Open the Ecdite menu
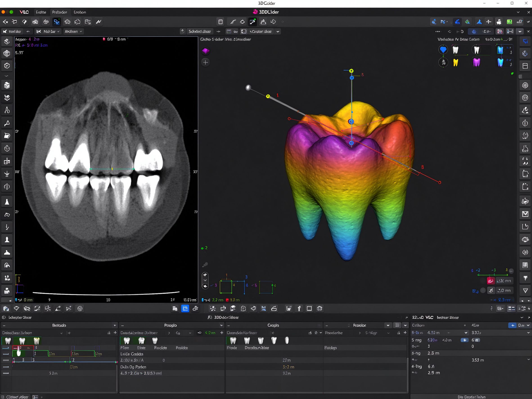The width and height of the screenshot is (532, 399). [41, 12]
